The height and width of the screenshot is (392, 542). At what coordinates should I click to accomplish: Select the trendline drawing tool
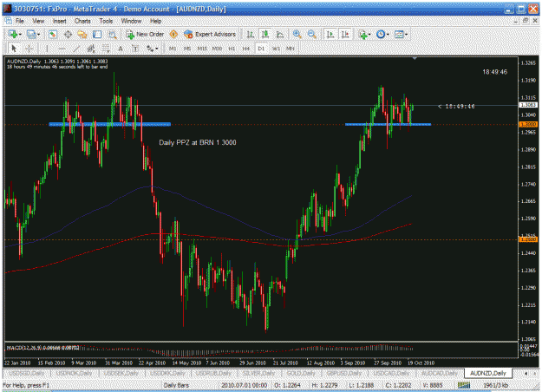point(76,49)
